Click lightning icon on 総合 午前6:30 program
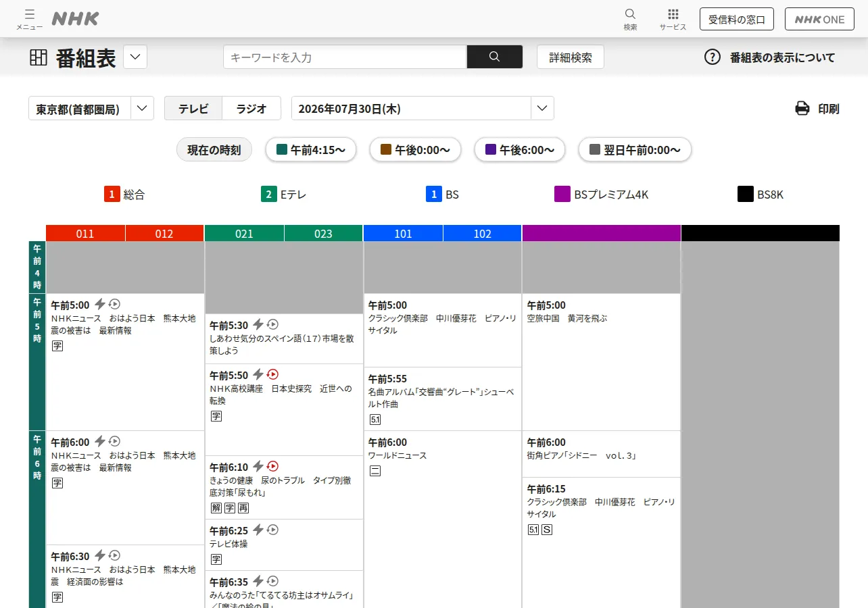The height and width of the screenshot is (608, 868). coord(100,555)
